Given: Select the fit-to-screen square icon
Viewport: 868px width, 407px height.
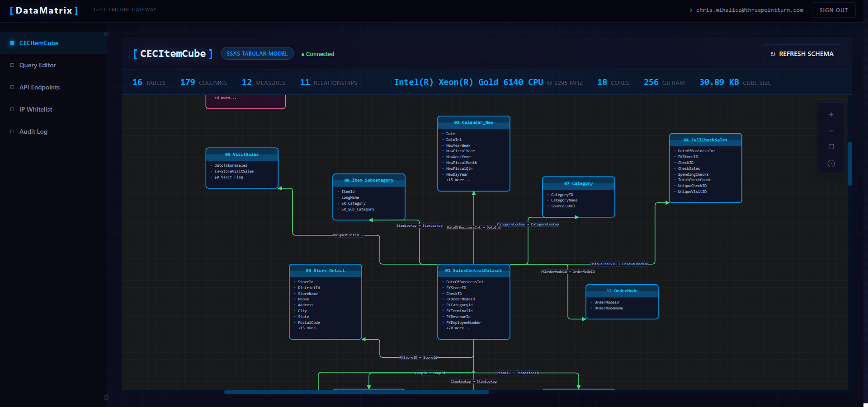Looking at the screenshot, I should pos(831,146).
